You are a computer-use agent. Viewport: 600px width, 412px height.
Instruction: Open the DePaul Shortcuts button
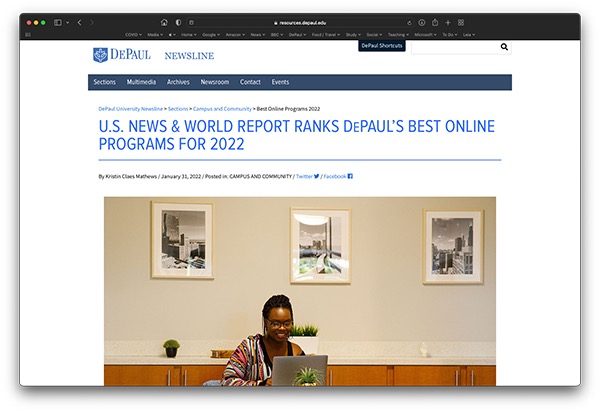pyautogui.click(x=382, y=46)
